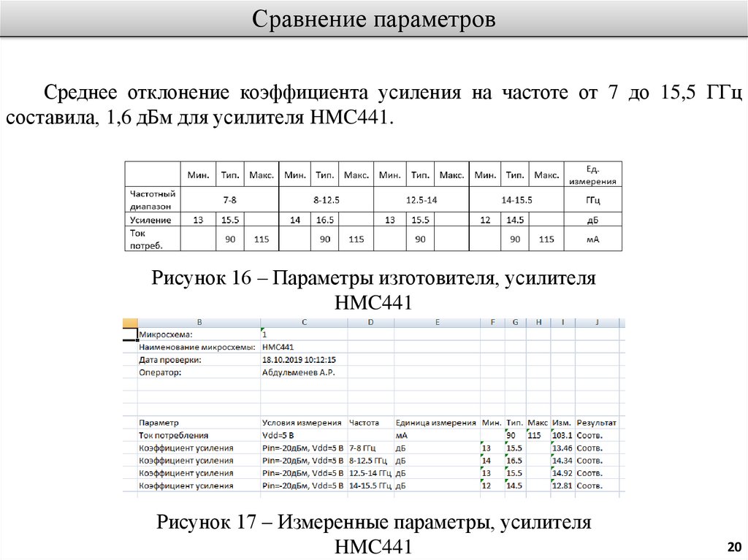
Task: Click measured value 103.1 cell
Action: [562, 435]
